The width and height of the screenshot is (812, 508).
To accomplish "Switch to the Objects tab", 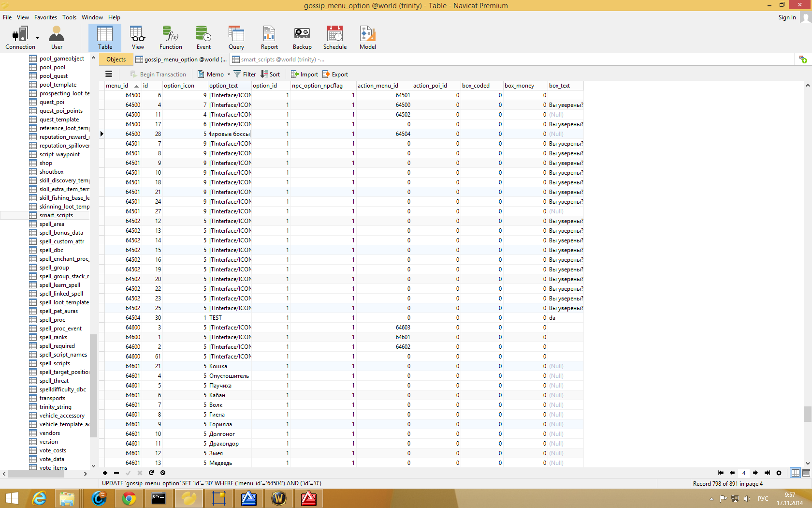I will click(x=116, y=60).
